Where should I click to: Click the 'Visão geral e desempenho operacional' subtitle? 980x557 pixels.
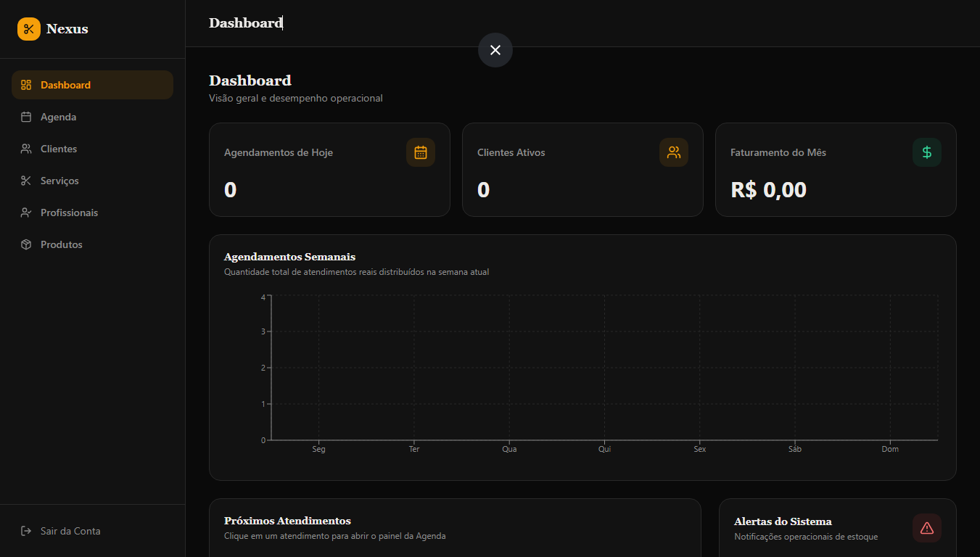click(296, 98)
